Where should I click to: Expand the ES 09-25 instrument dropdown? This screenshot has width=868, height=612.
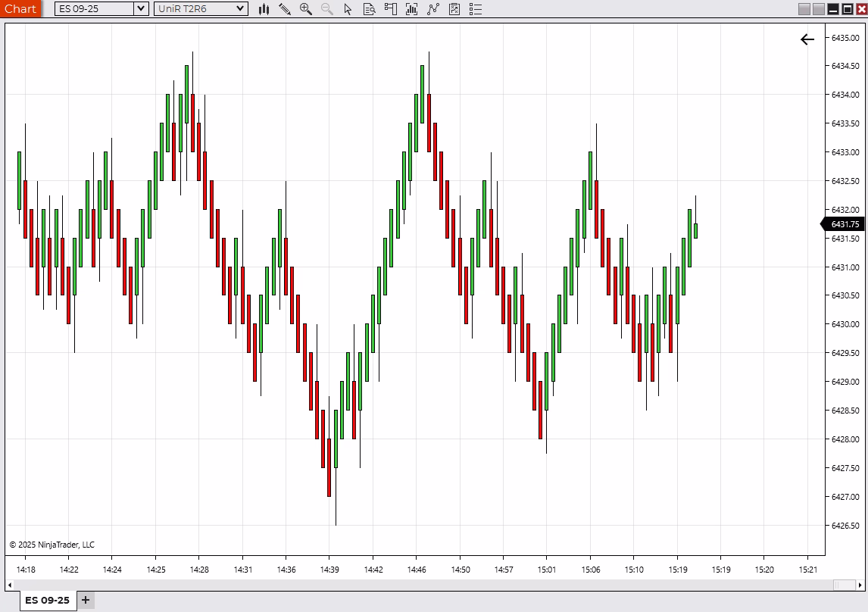point(141,9)
